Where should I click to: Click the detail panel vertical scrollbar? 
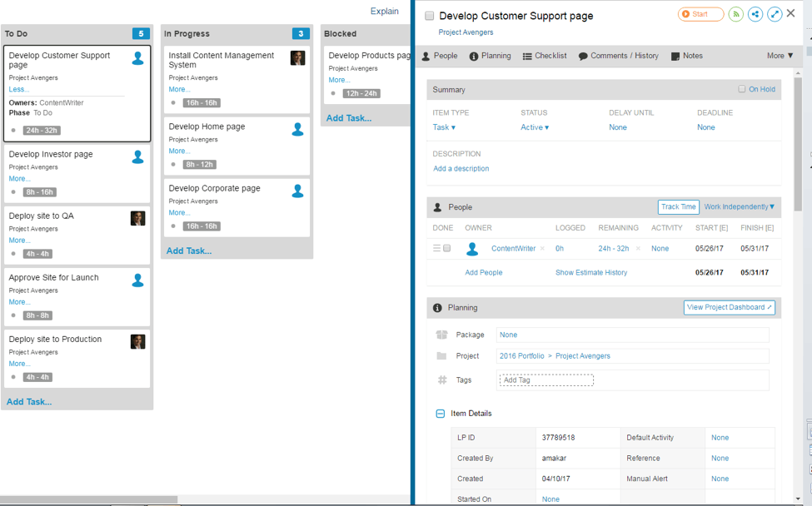pyautogui.click(x=798, y=143)
